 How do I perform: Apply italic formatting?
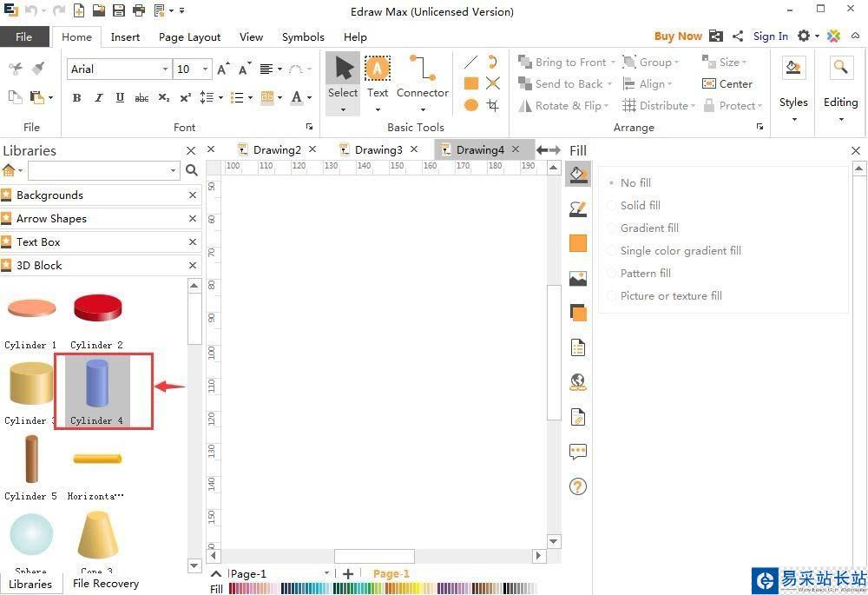pos(99,97)
